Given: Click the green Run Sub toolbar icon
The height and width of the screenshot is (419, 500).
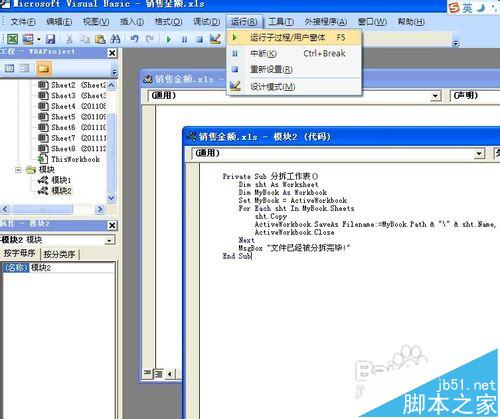Looking at the screenshot, I should click(x=169, y=39).
